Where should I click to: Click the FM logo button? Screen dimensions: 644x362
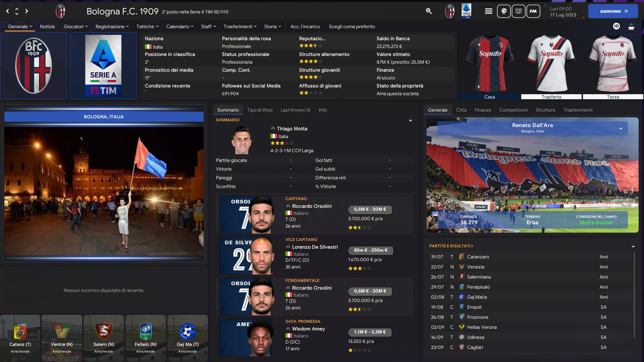point(533,11)
